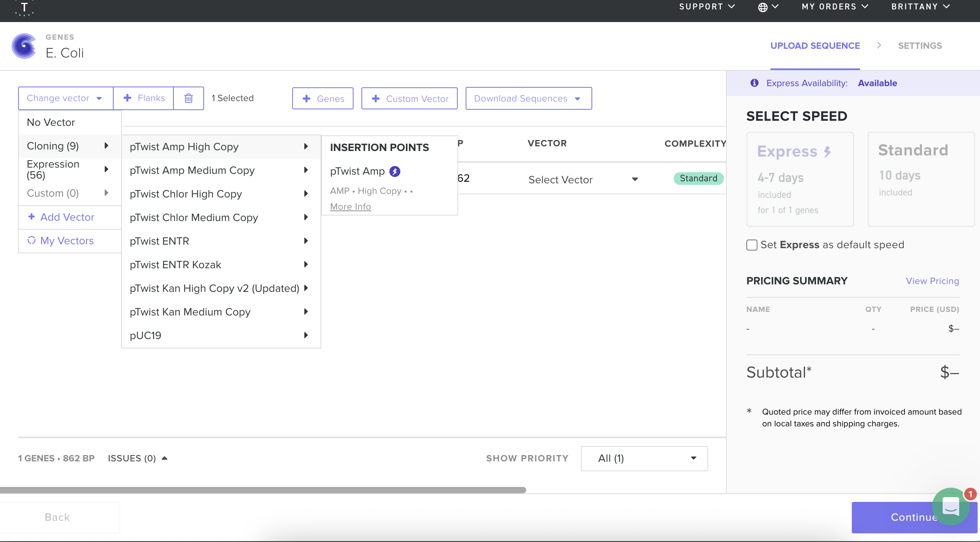Open the More Info link

350,206
